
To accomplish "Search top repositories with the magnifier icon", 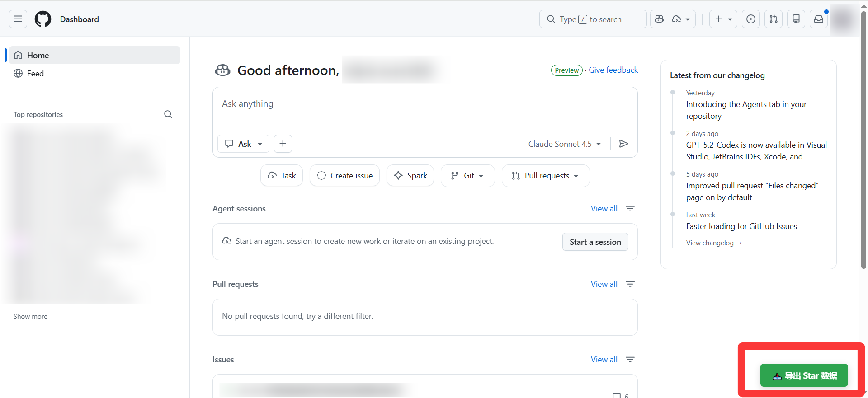I will tap(168, 114).
